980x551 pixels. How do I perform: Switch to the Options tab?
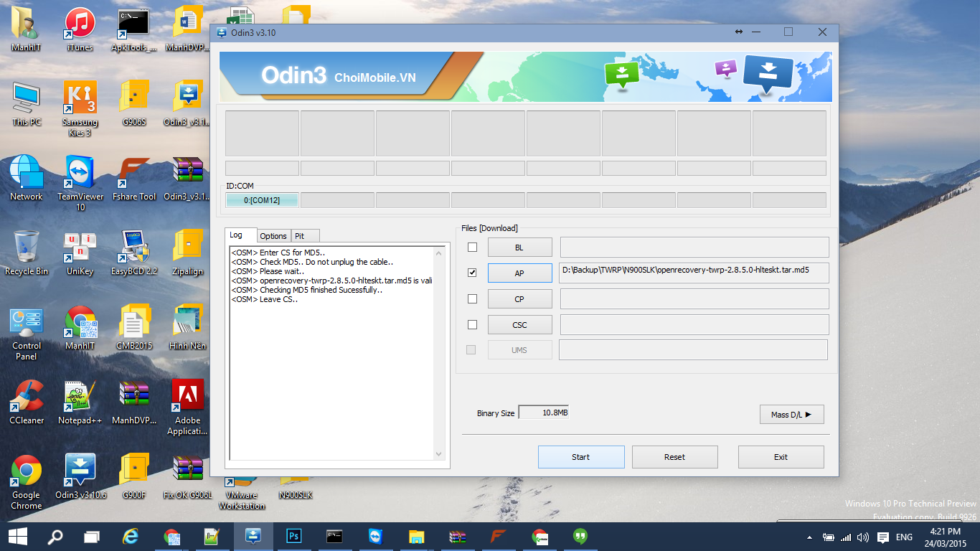click(273, 236)
